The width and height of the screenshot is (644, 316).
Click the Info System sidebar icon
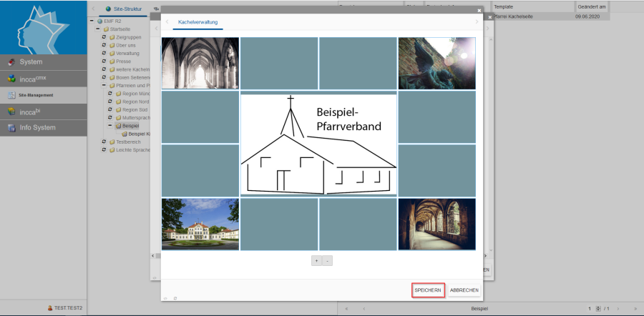pos(11,128)
